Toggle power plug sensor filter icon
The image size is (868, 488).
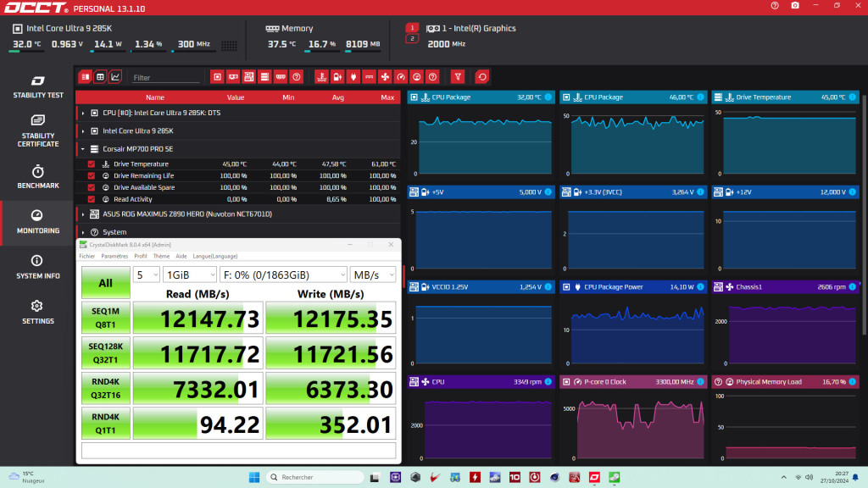tap(353, 77)
